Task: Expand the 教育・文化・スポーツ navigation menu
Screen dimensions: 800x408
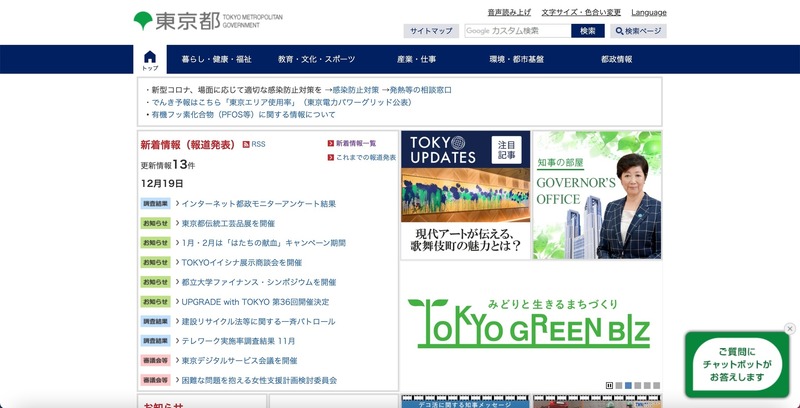Action: click(x=316, y=60)
